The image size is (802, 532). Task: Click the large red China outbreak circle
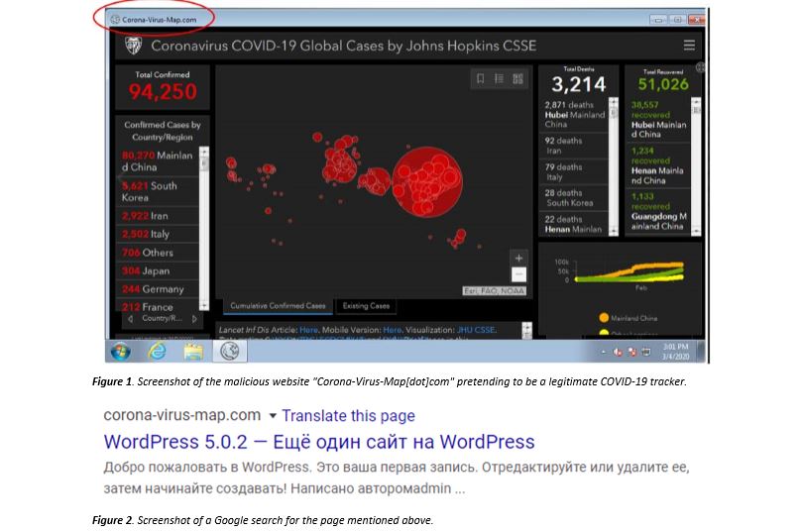[x=427, y=181]
